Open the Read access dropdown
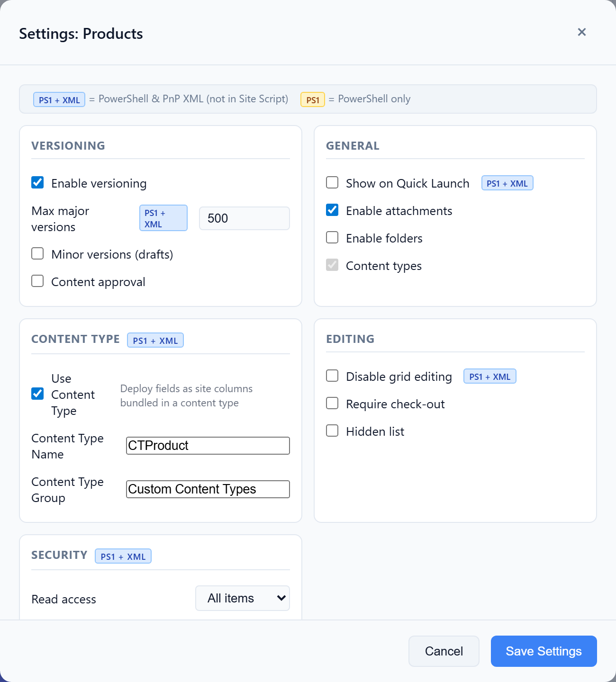Image resolution: width=616 pixels, height=682 pixels. (x=243, y=598)
